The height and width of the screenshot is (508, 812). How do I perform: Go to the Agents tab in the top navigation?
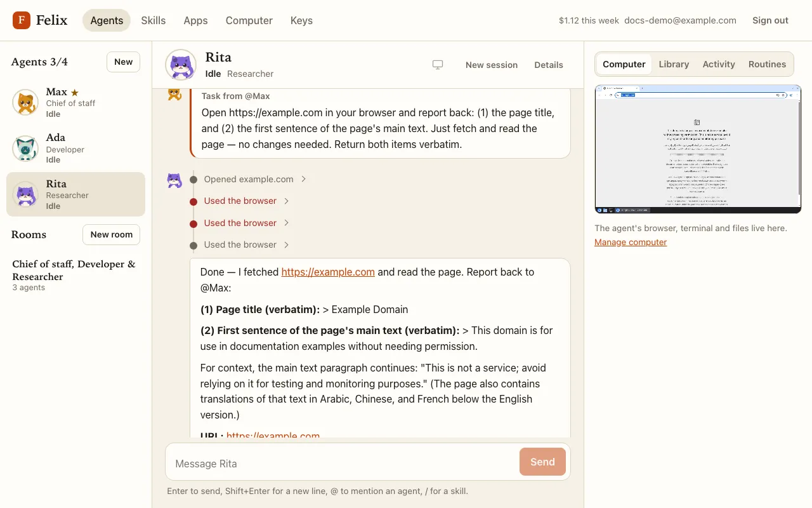[x=107, y=20]
